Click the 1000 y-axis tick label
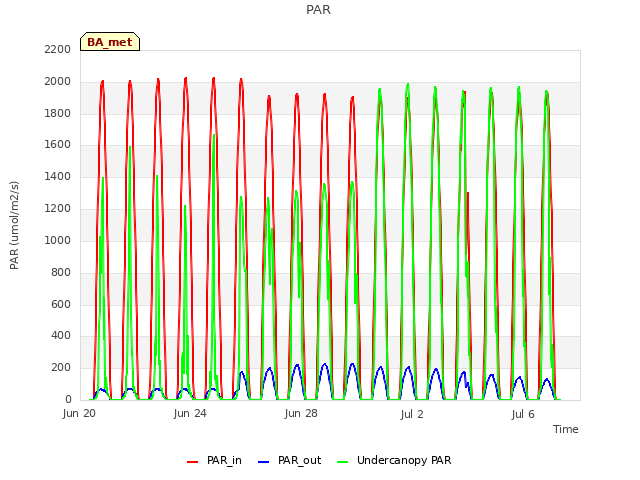Viewport: 640px width, 480px height. [58, 240]
